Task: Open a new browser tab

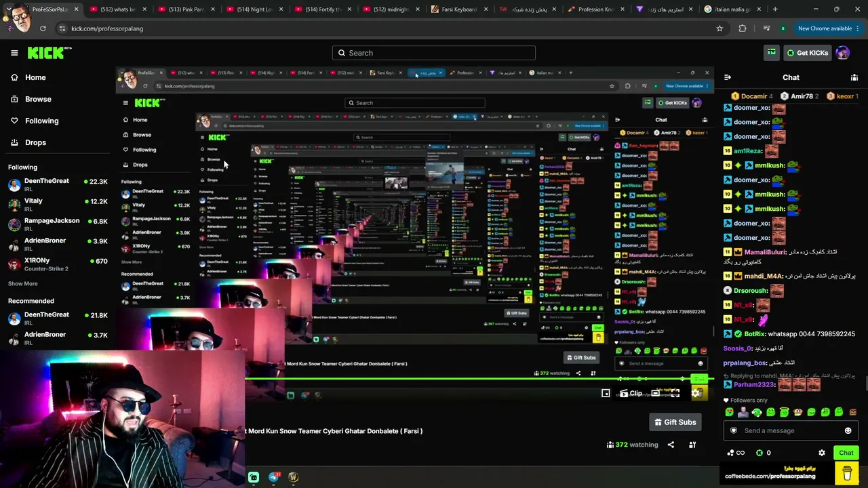Action: pos(775,9)
